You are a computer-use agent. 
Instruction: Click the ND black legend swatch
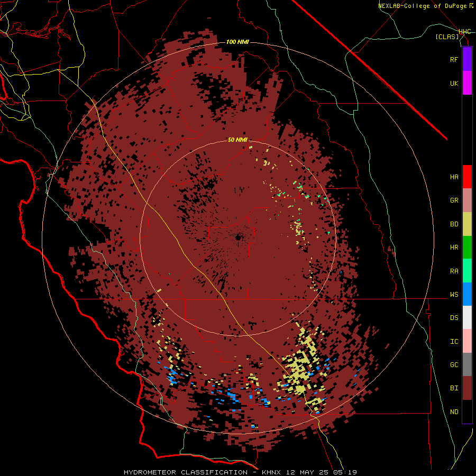tap(467, 411)
